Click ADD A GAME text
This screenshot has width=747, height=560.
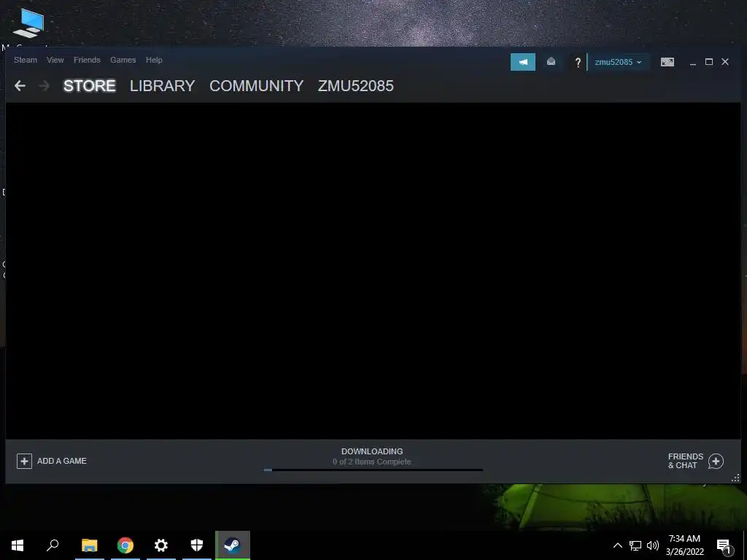tap(62, 461)
